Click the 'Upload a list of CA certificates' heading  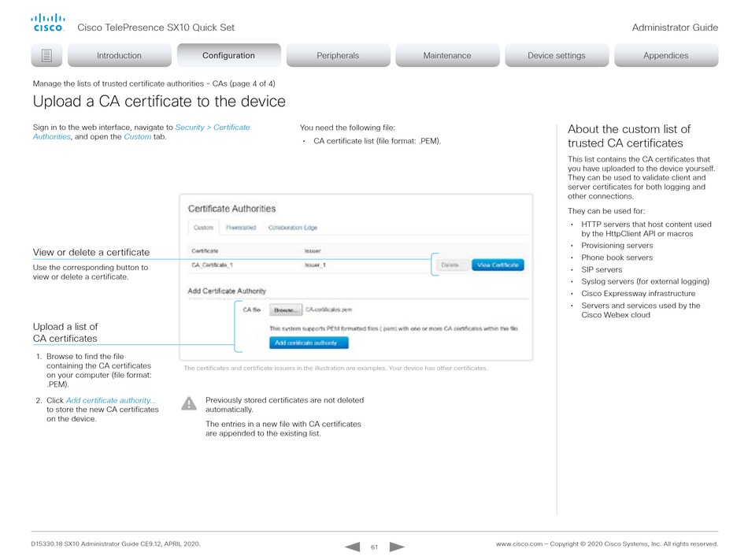[65, 332]
